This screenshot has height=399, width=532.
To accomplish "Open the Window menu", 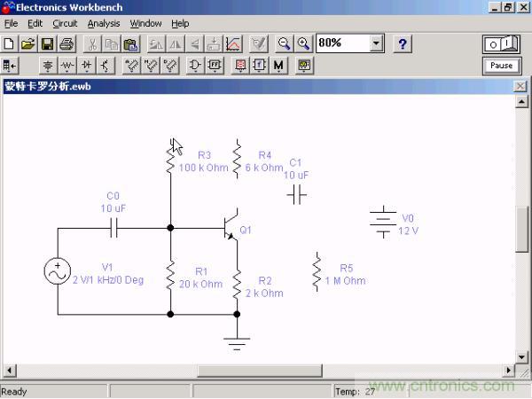I will coord(145,23).
